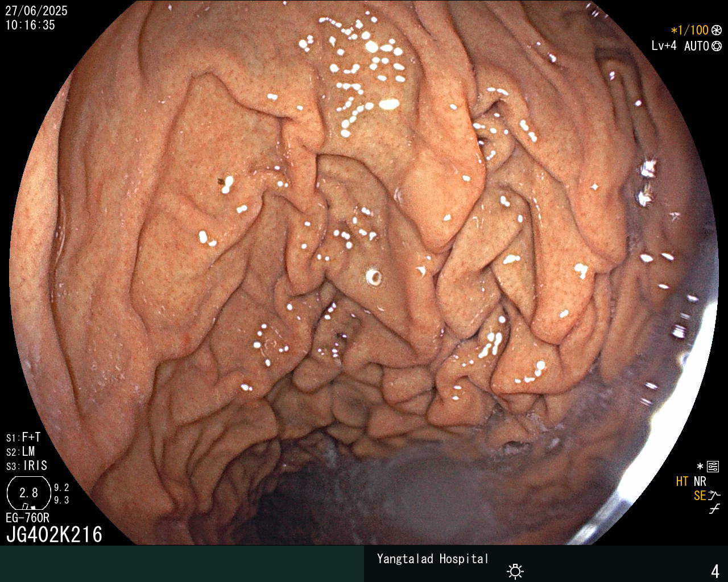The width and height of the screenshot is (728, 582).
Task: Click the JG402K216 serial number
Action: pos(54,534)
